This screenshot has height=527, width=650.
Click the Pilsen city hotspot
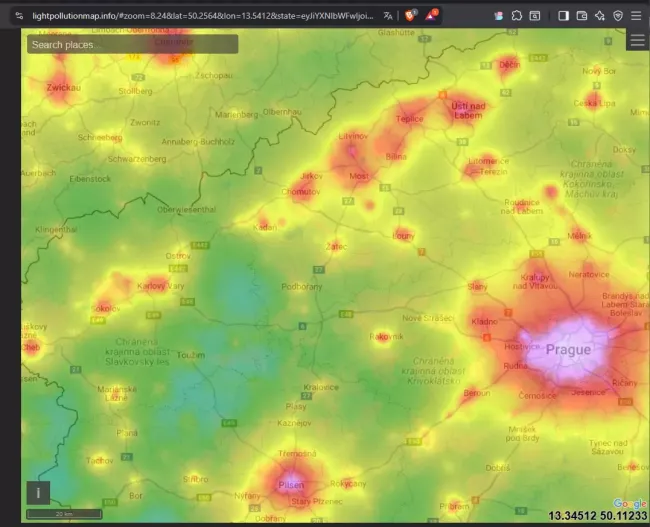coord(291,484)
